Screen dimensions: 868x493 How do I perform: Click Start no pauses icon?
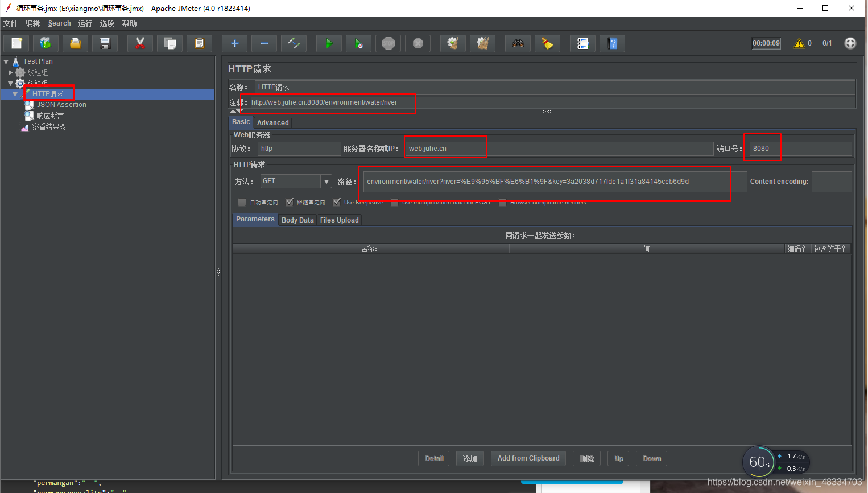coord(359,43)
